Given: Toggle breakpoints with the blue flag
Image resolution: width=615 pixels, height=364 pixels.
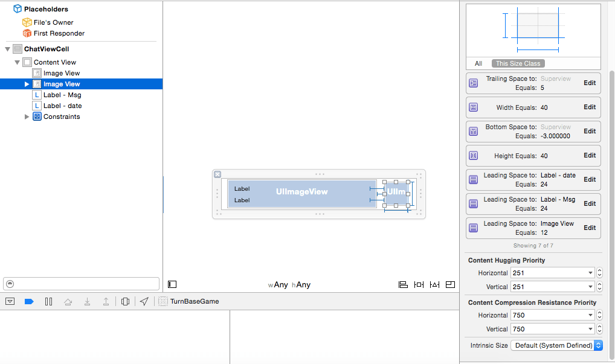Looking at the screenshot, I should pyautogui.click(x=29, y=301).
